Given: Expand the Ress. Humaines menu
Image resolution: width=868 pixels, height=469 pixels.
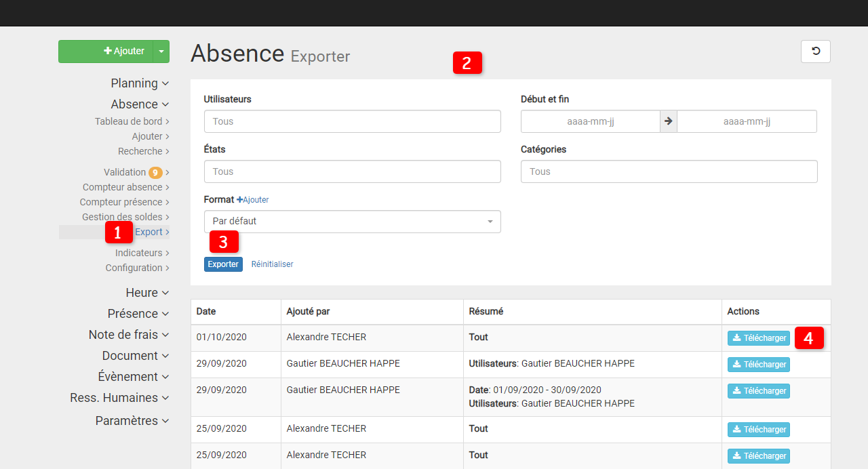Looking at the screenshot, I should pos(119,397).
